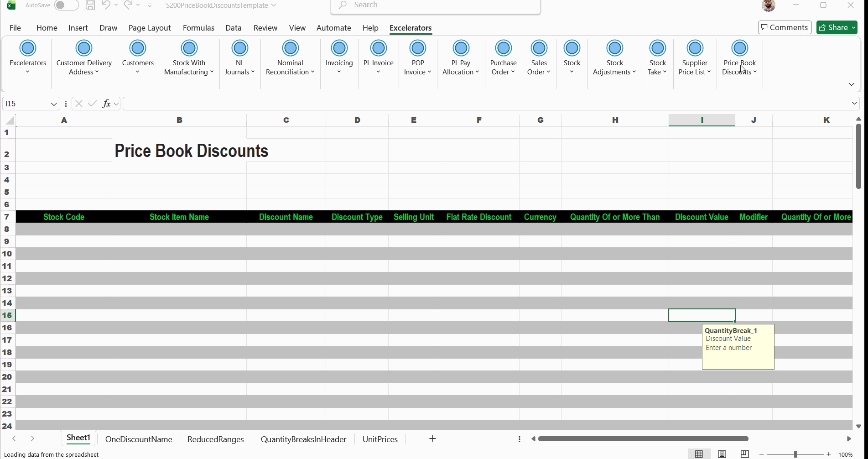Switch to Normal view in status bar
This screenshot has width=868, height=459.
click(x=699, y=454)
